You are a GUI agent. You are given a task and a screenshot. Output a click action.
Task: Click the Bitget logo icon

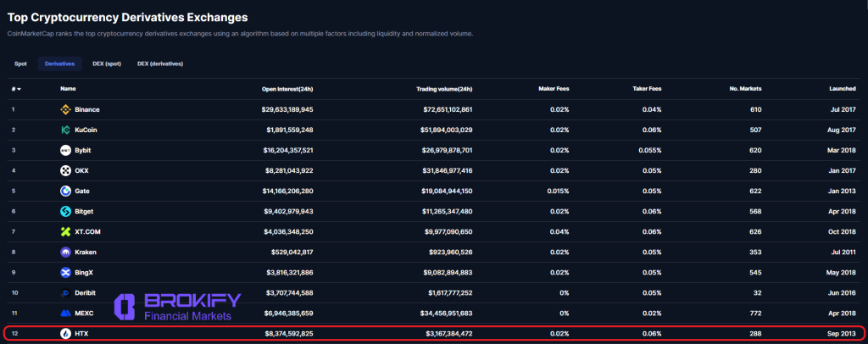(x=65, y=211)
